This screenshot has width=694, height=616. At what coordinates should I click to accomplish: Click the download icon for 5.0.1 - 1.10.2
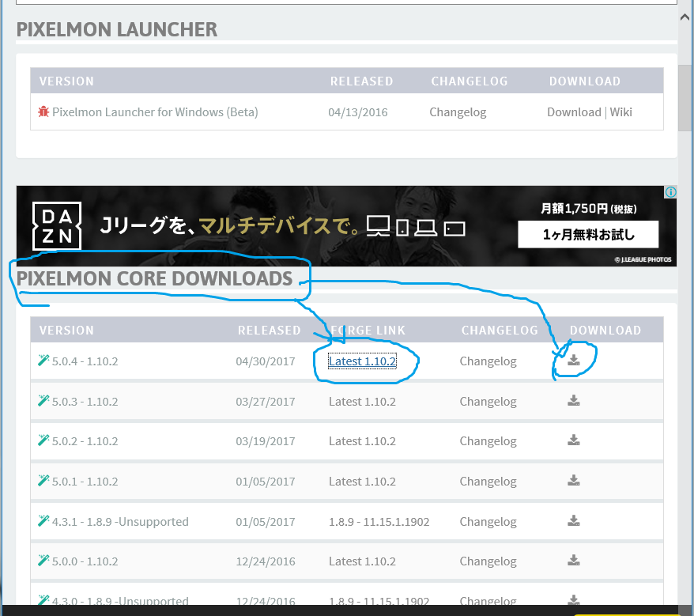tap(574, 481)
